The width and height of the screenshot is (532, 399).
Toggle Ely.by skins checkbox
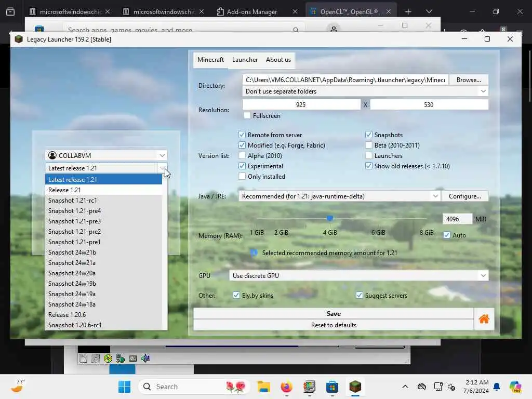[236, 295]
